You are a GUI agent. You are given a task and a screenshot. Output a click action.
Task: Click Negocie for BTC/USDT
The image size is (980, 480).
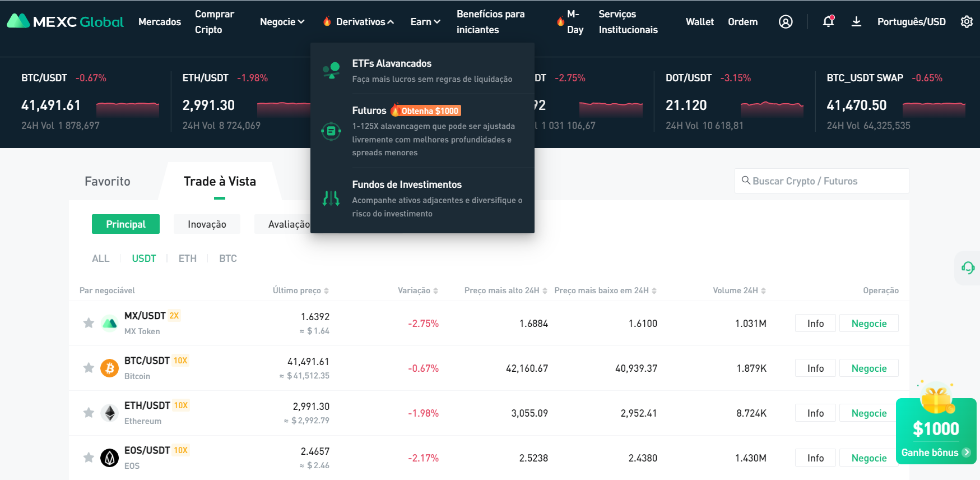pos(869,368)
